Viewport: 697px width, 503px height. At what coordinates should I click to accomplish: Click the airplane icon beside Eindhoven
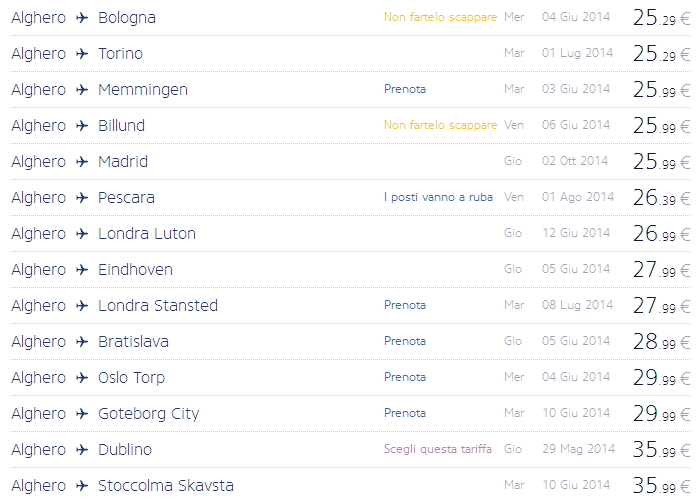click(82, 270)
